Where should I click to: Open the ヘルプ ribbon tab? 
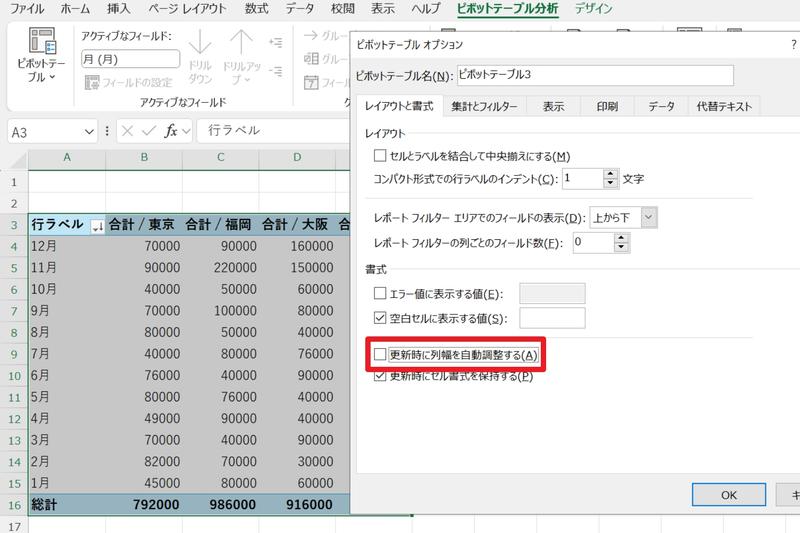click(426, 9)
